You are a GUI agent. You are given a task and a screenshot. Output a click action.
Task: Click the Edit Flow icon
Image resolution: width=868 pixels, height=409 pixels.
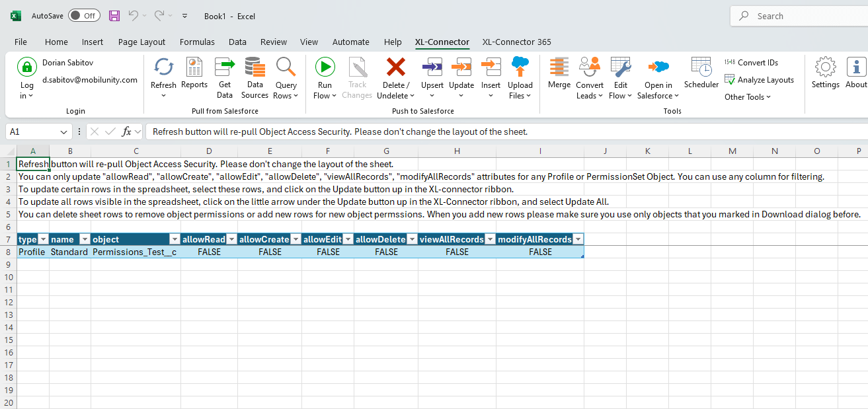pos(620,67)
